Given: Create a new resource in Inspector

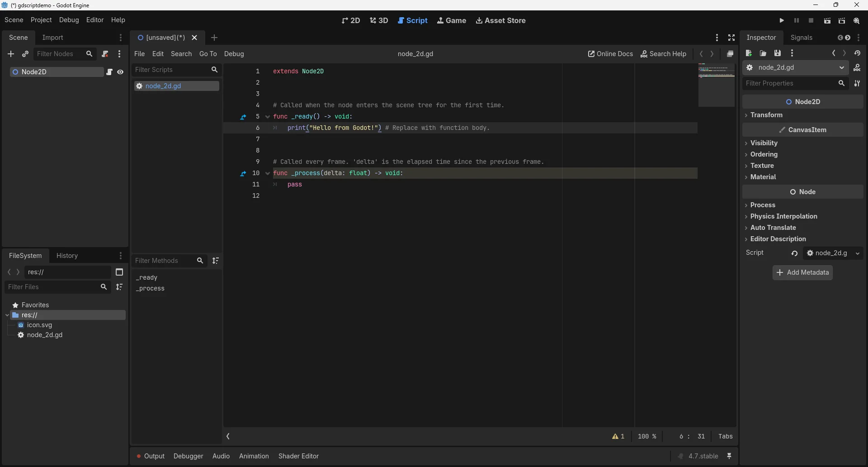Looking at the screenshot, I should click(749, 53).
